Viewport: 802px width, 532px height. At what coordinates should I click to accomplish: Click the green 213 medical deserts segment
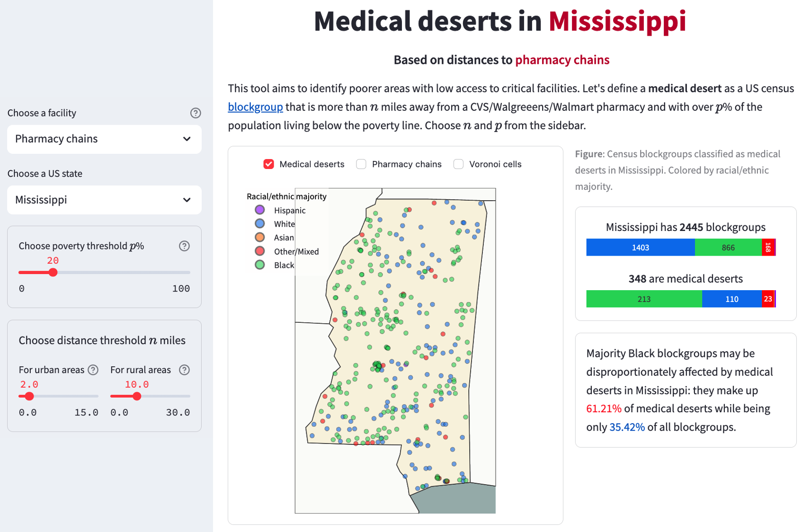644,299
